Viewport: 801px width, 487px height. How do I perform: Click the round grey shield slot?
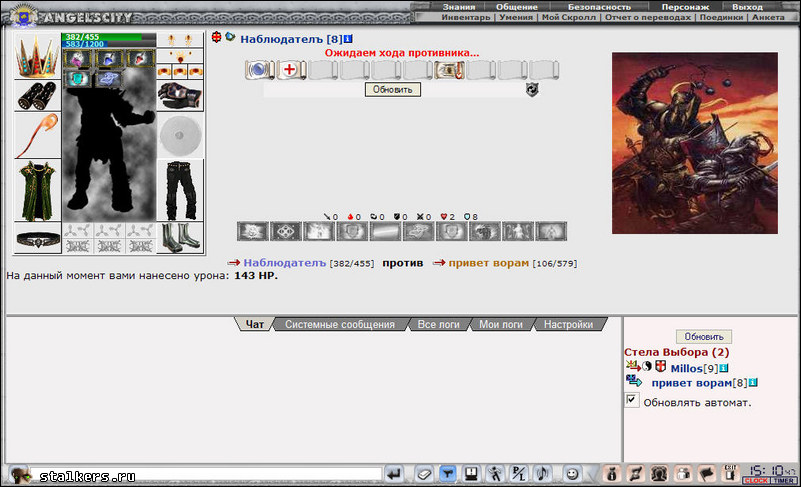click(x=180, y=135)
